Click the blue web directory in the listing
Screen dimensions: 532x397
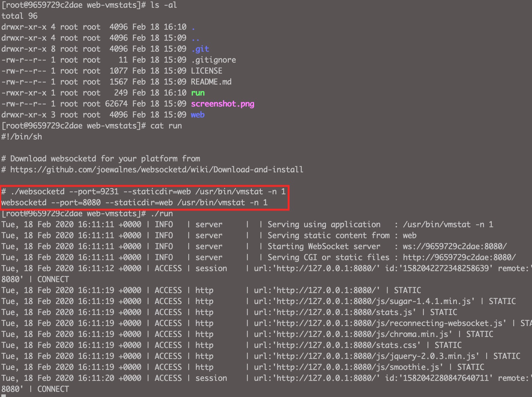tap(198, 115)
